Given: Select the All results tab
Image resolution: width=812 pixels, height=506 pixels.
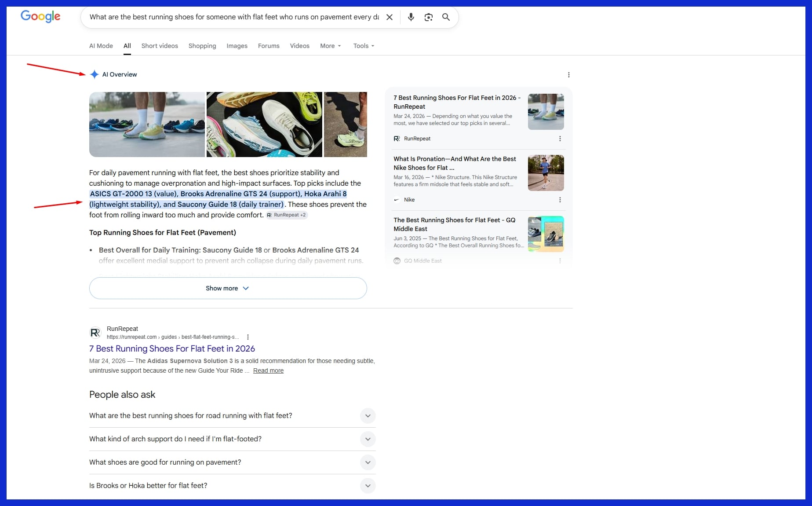Looking at the screenshot, I should pos(127,46).
